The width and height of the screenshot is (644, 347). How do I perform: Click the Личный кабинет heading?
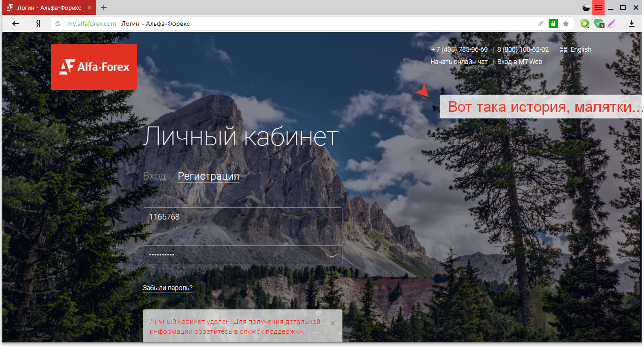tap(240, 136)
